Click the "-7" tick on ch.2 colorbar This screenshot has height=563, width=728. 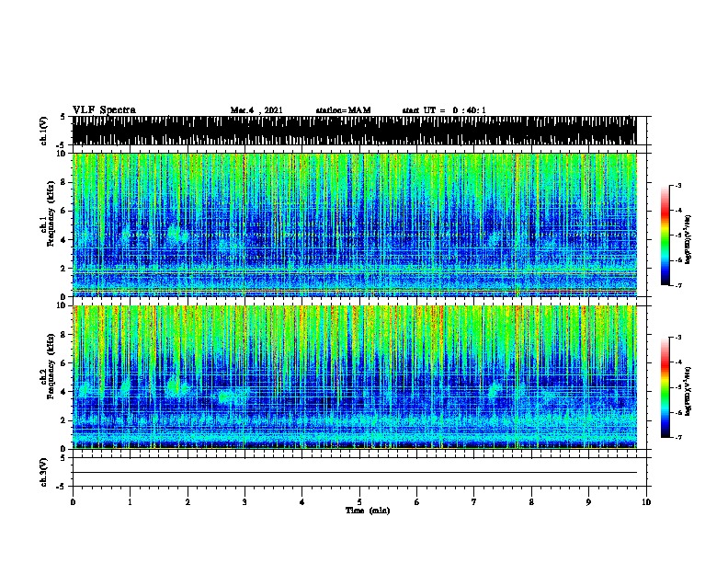[678, 437]
